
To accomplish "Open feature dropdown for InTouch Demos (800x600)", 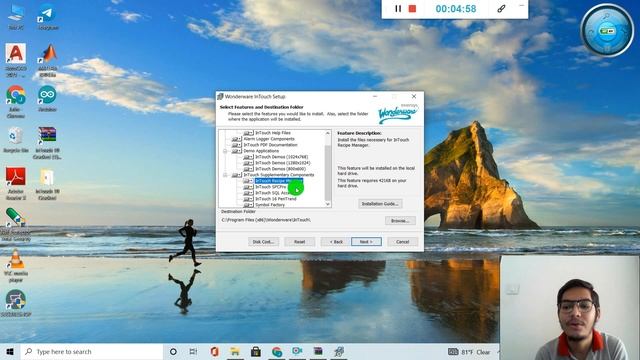I will (248, 169).
